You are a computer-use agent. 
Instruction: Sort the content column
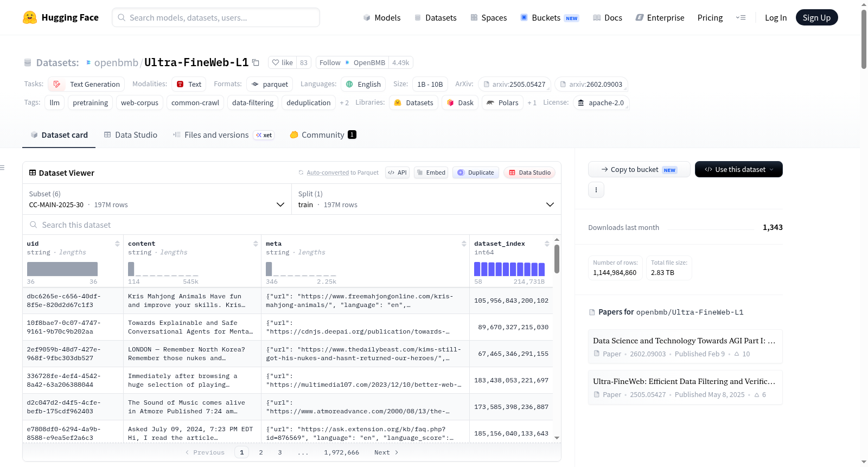[256, 244]
